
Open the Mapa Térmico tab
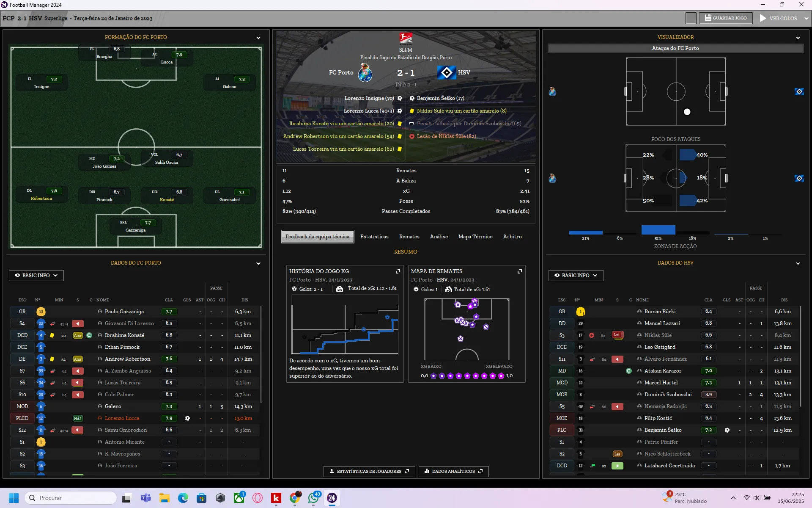(x=475, y=237)
